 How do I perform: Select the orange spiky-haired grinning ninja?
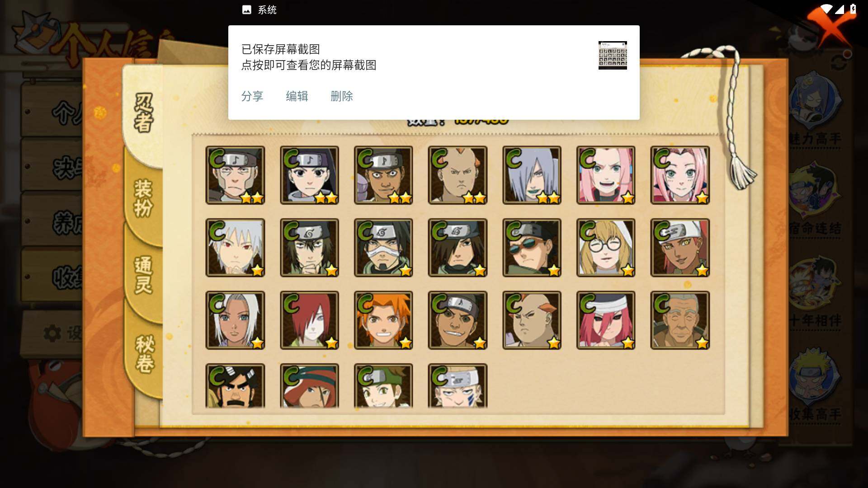(x=383, y=320)
